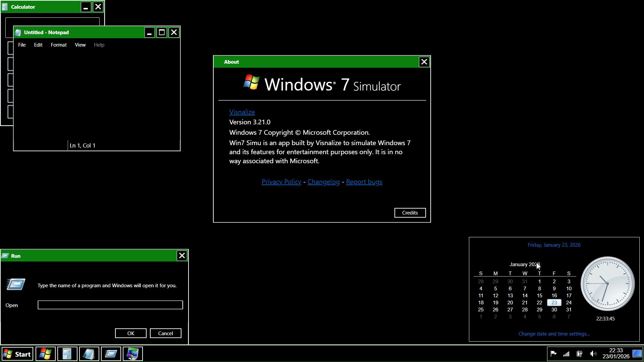Open the Format menu in Notepad

(x=59, y=45)
